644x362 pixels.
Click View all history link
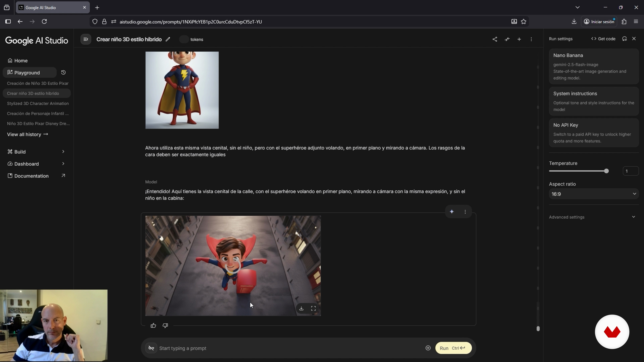coord(27,134)
